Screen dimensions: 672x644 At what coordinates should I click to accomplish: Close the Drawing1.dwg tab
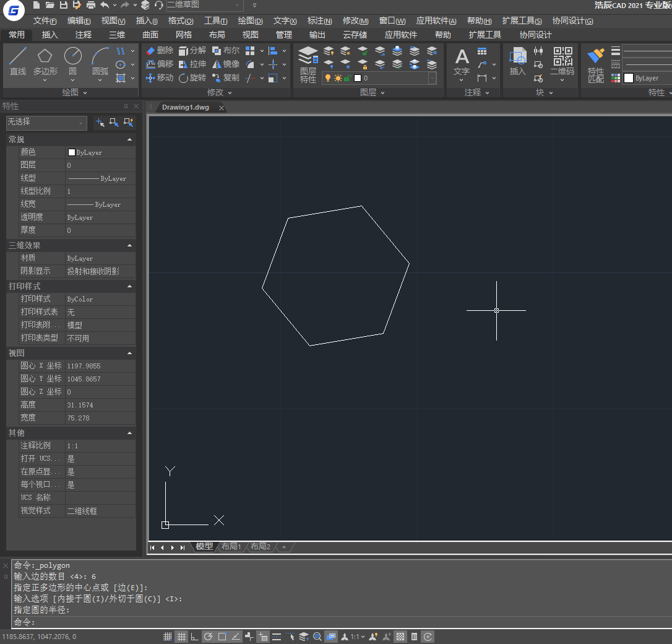pyautogui.click(x=222, y=108)
